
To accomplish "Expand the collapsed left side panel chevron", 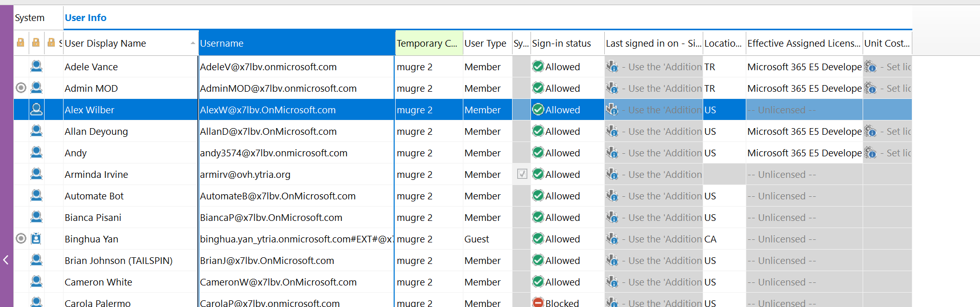I will click(6, 260).
